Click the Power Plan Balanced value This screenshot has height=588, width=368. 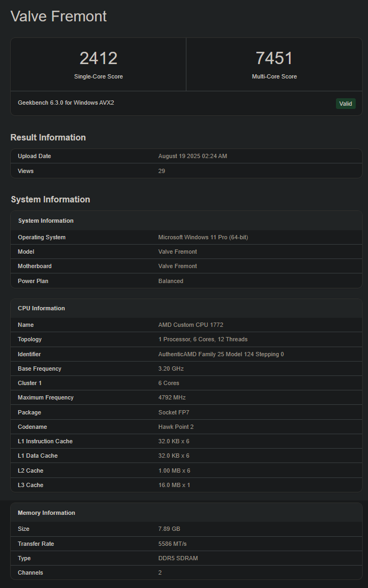(170, 281)
